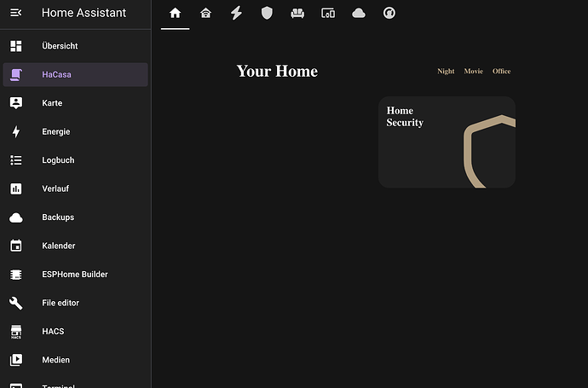Click the Your Home heading
This screenshot has height=388, width=588.
pos(277,72)
